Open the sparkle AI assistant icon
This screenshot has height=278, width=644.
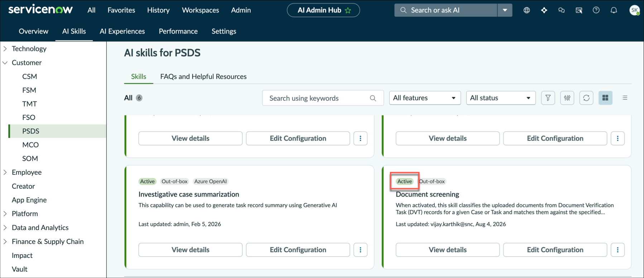click(x=544, y=10)
